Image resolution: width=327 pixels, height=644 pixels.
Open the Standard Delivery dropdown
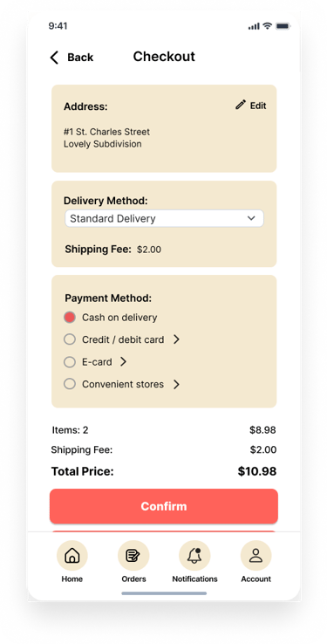tap(164, 218)
